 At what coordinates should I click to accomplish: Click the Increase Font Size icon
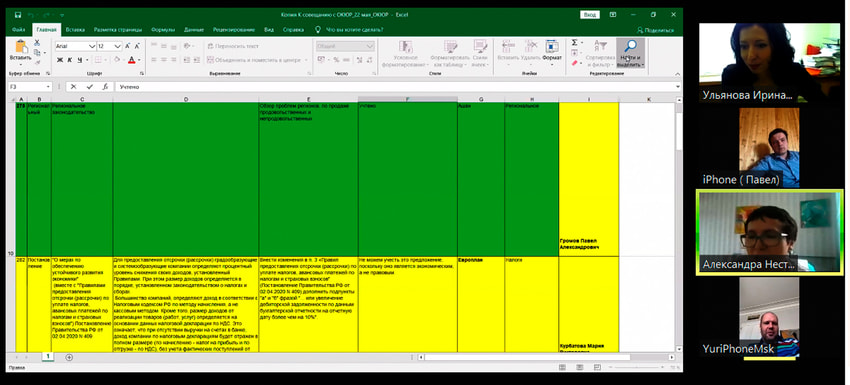tap(128, 47)
